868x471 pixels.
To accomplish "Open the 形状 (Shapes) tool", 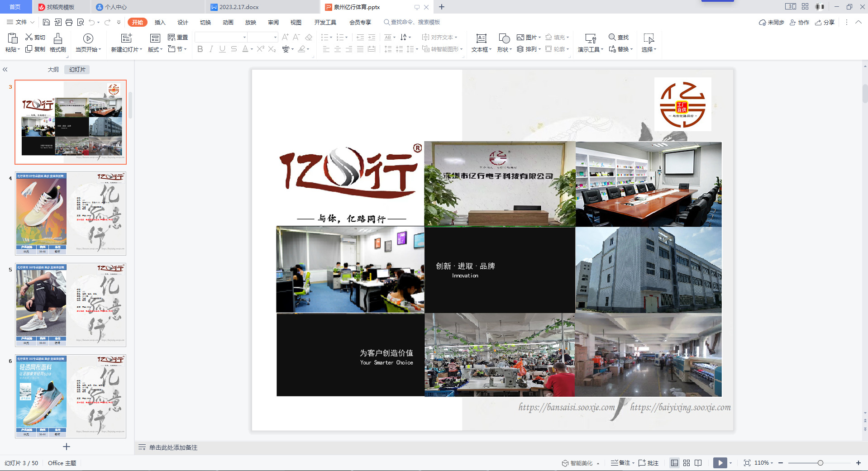I will (504, 38).
